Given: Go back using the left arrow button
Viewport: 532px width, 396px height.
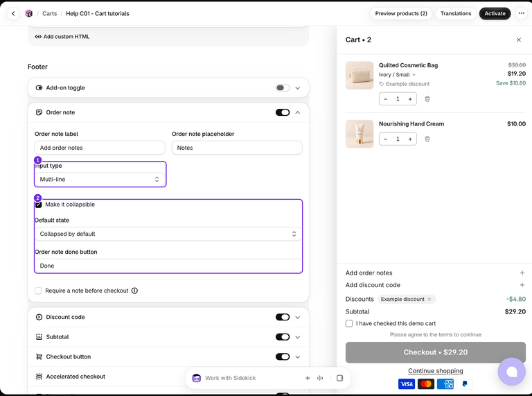Looking at the screenshot, I should click(13, 14).
